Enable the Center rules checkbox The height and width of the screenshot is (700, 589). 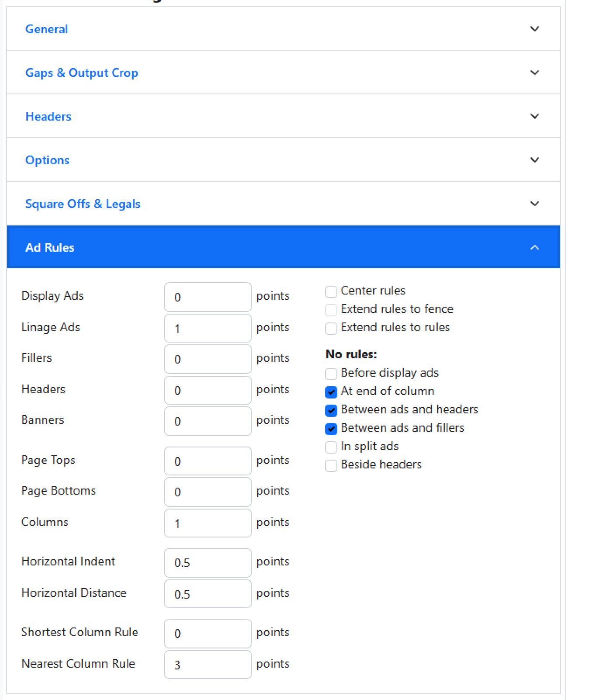[x=331, y=291]
